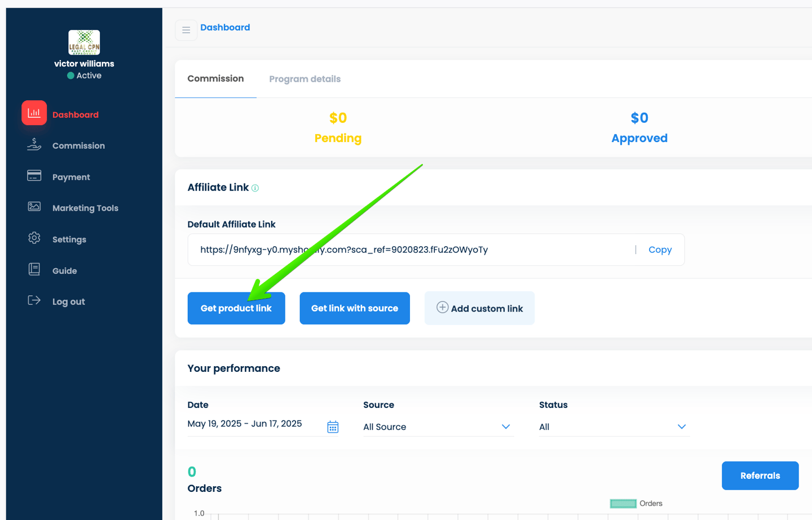Switch to the Program details tab
The width and height of the screenshot is (812, 520).
click(x=305, y=79)
